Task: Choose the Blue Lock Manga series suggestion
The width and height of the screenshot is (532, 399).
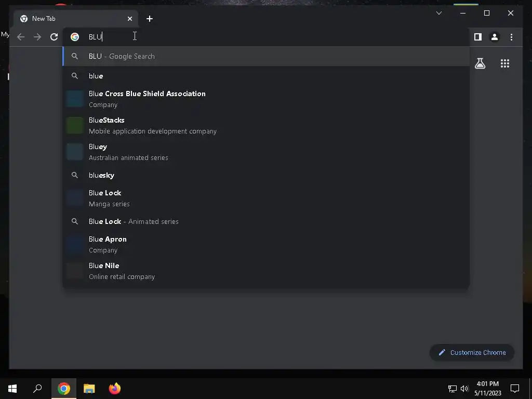Action: point(267,198)
